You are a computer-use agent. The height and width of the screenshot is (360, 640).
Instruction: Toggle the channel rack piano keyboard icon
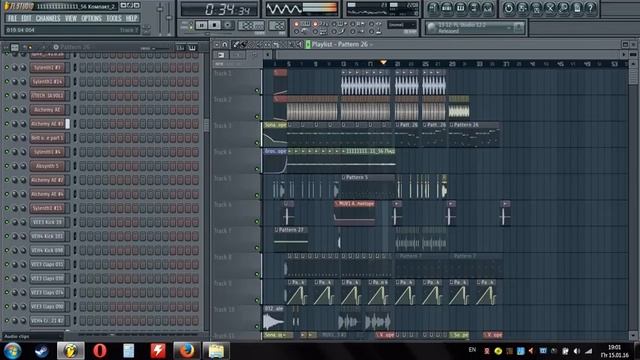(192, 48)
